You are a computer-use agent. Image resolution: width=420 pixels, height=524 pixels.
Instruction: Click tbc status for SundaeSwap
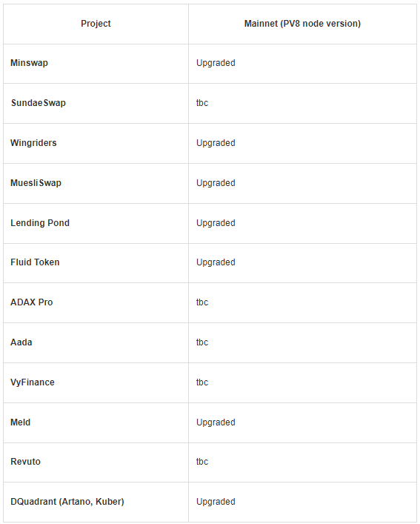tap(202, 103)
